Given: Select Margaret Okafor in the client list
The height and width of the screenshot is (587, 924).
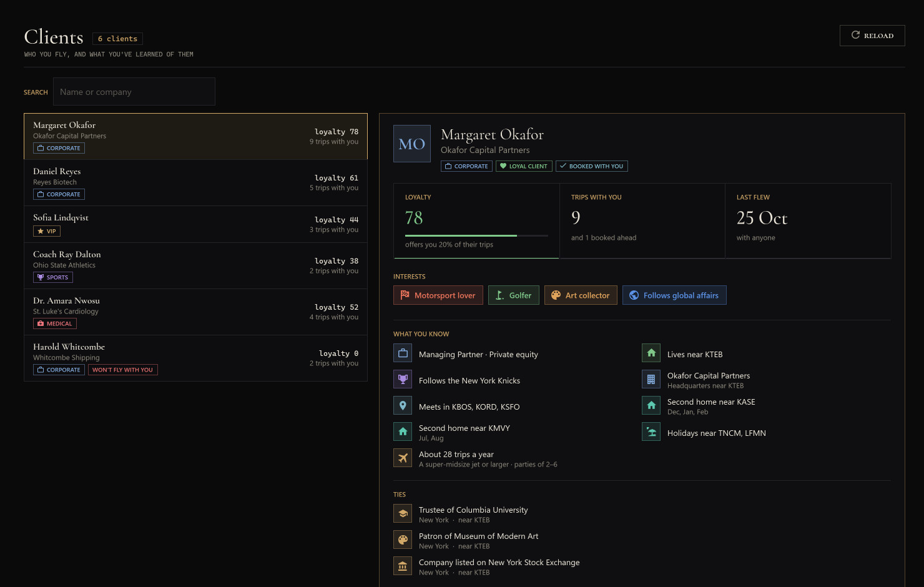Looking at the screenshot, I should point(195,136).
